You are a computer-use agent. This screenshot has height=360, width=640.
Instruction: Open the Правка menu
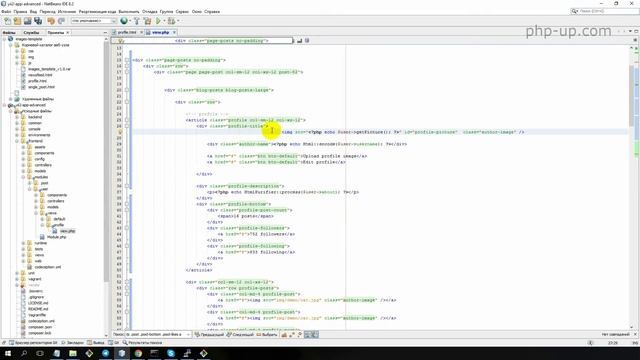(20, 12)
